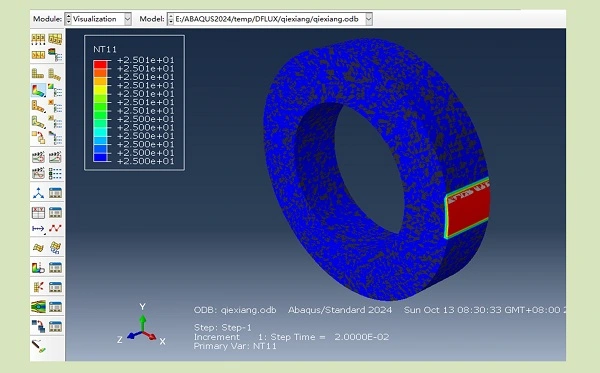This screenshot has height=373, width=600.
Task: Click the red heated region on the ring
Action: click(x=469, y=210)
